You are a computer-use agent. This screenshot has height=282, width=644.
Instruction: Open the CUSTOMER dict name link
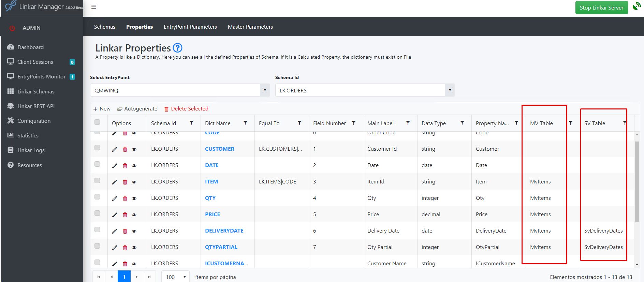(220, 149)
